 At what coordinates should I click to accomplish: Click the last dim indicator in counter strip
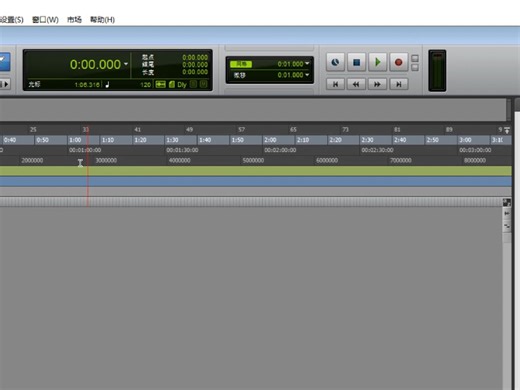(x=204, y=84)
